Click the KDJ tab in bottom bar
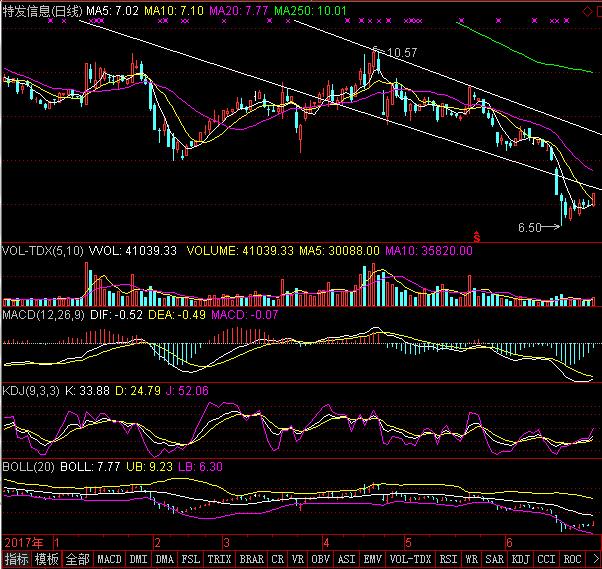The image size is (602, 569). coord(520,559)
